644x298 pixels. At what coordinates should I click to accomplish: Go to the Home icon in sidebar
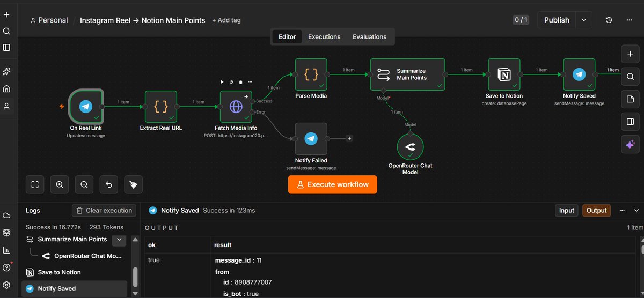pos(6,89)
